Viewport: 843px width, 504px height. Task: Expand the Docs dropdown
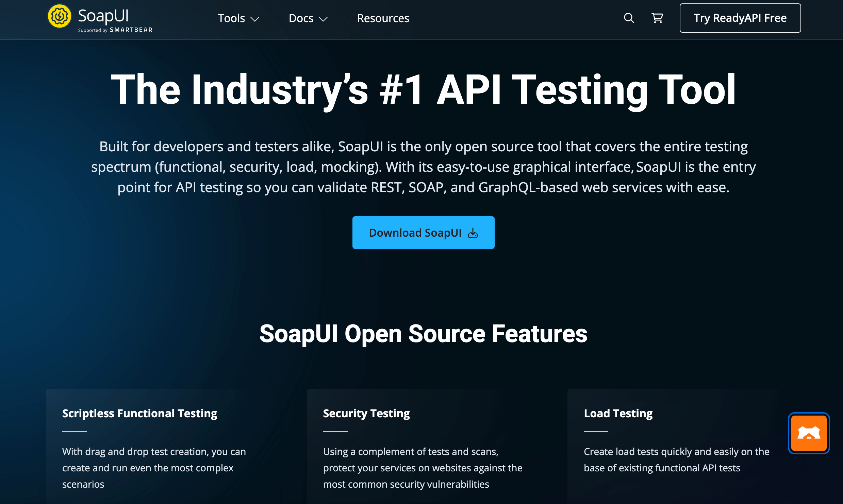coord(301,19)
